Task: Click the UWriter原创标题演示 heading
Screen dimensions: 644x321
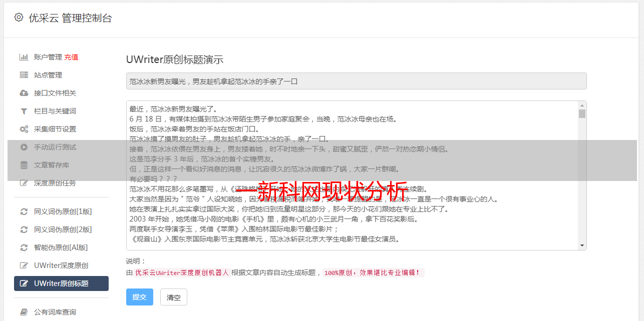Action: pos(175,59)
